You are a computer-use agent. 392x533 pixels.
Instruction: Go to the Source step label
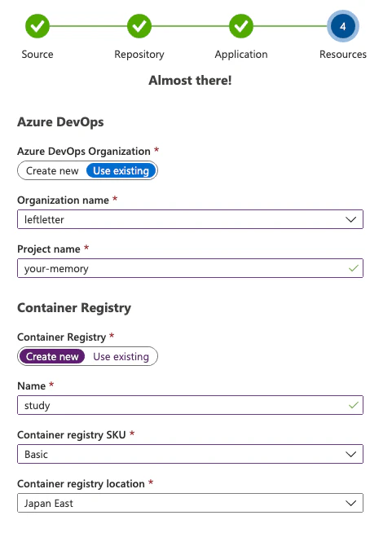pyautogui.click(x=37, y=55)
